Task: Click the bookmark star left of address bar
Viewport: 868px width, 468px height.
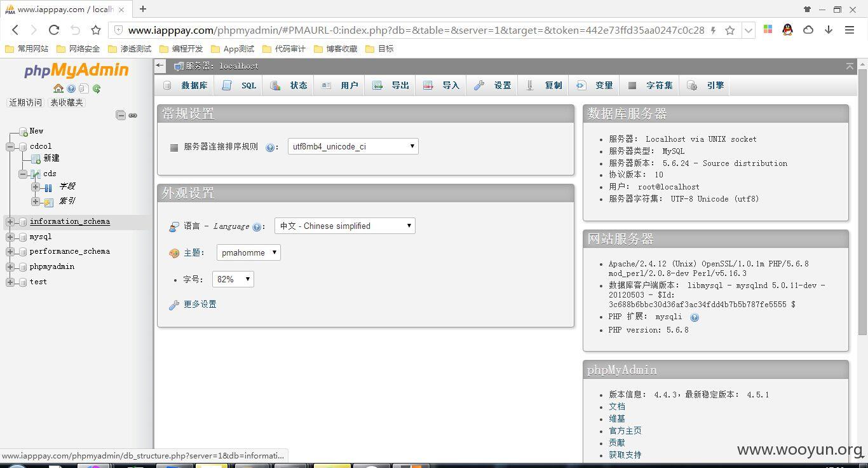Action: tap(96, 30)
